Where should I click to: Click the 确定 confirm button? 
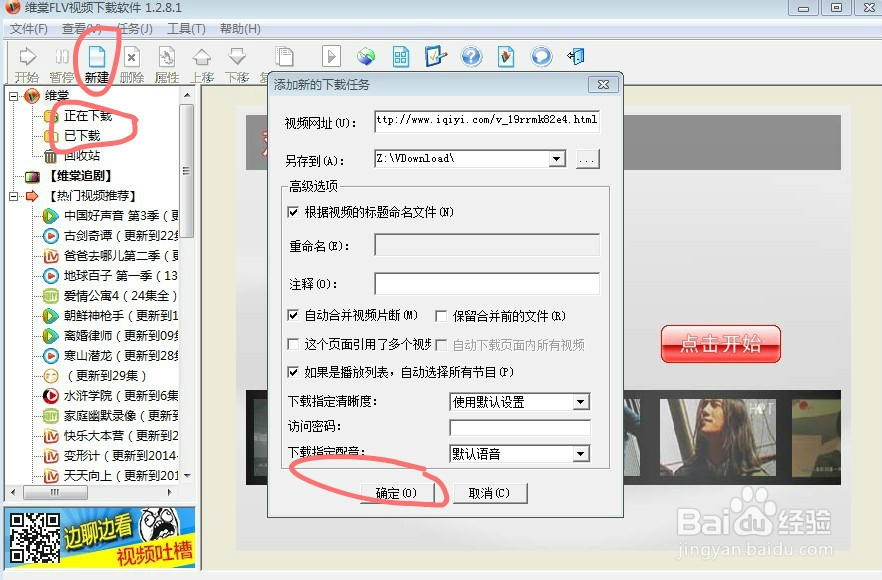pos(396,492)
